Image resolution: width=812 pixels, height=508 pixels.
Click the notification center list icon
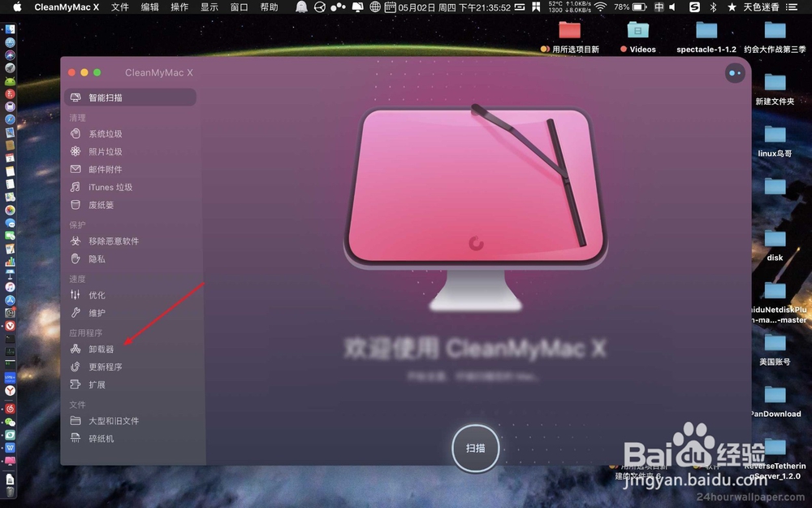pos(791,7)
